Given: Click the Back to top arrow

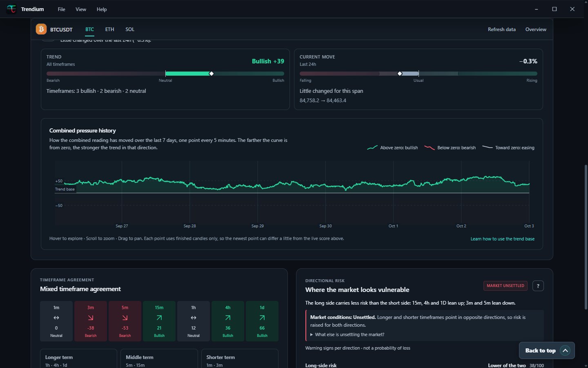Looking at the screenshot, I should tap(565, 350).
